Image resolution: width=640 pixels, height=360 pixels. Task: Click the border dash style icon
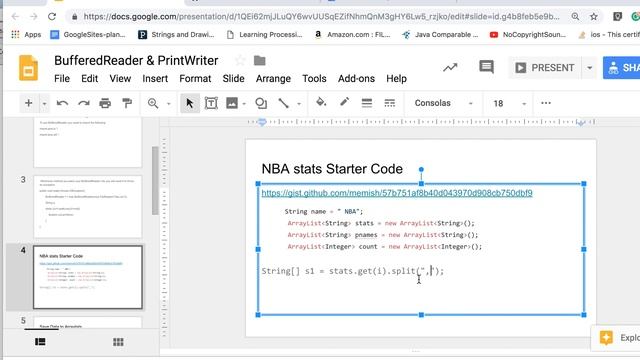pos(390,103)
